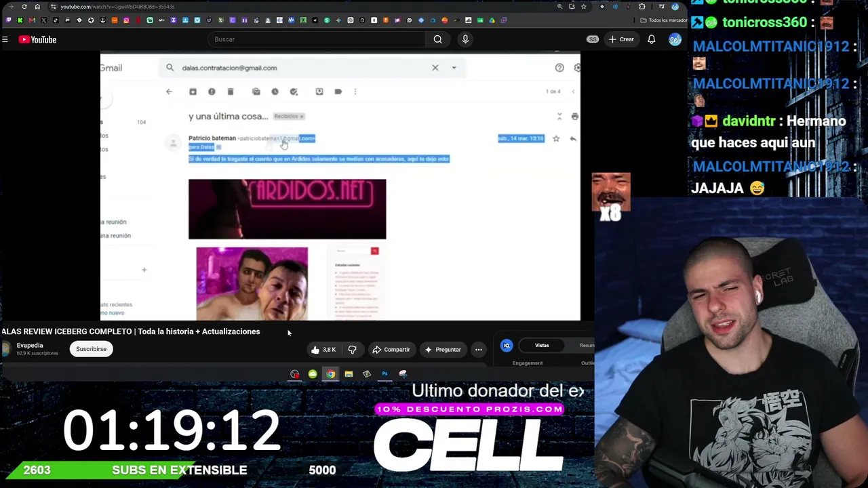
Task: Delete the open email with trash icon
Action: point(231,91)
